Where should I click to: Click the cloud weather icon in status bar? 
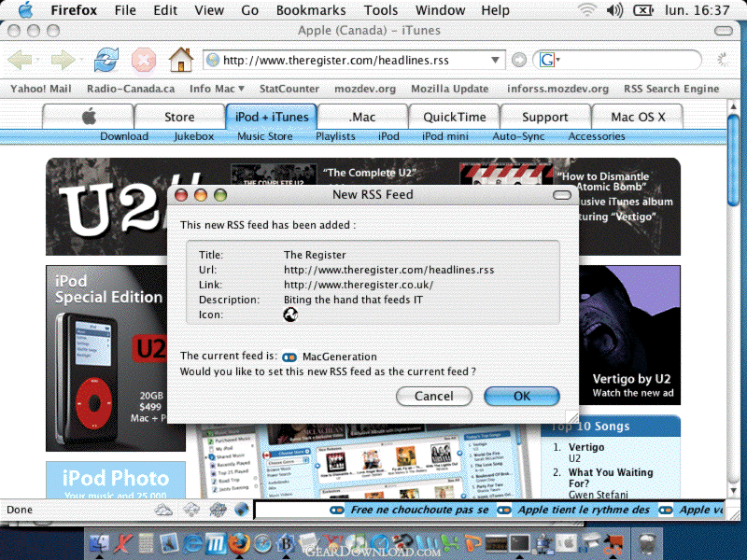163,510
